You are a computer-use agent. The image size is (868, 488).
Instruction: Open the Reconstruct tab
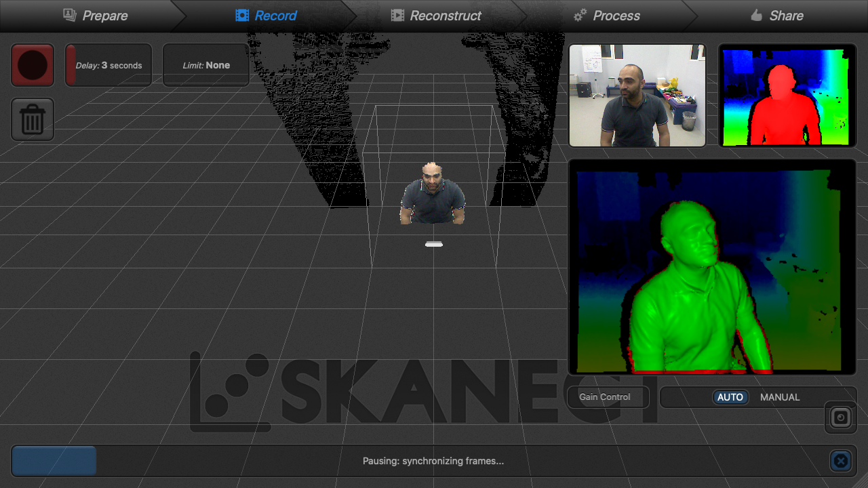click(x=436, y=16)
